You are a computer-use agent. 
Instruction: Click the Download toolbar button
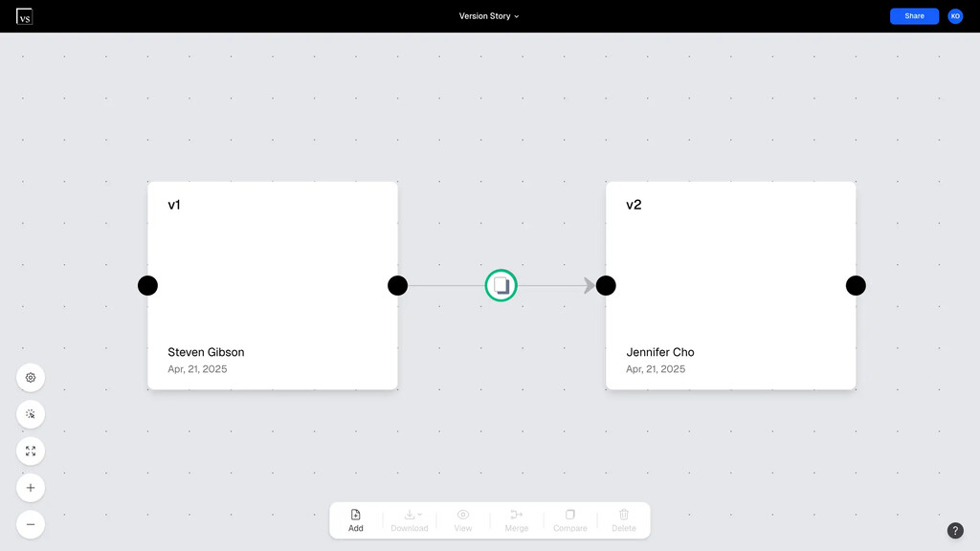[x=410, y=520]
